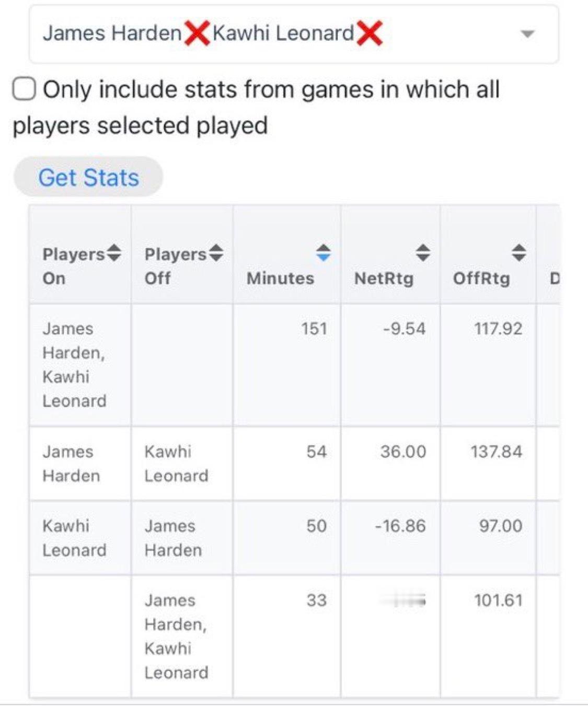Select the -16.86 NetRtg cell
Screen dimensions: 588x706
point(400,526)
